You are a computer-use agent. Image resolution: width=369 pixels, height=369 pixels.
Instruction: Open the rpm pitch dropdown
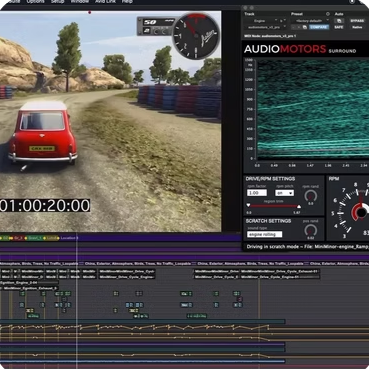(284, 193)
